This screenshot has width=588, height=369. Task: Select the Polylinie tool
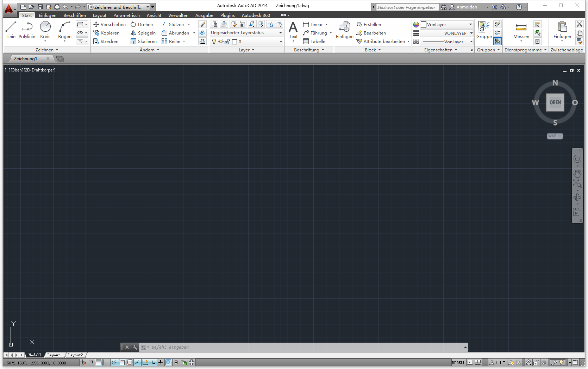pyautogui.click(x=27, y=30)
